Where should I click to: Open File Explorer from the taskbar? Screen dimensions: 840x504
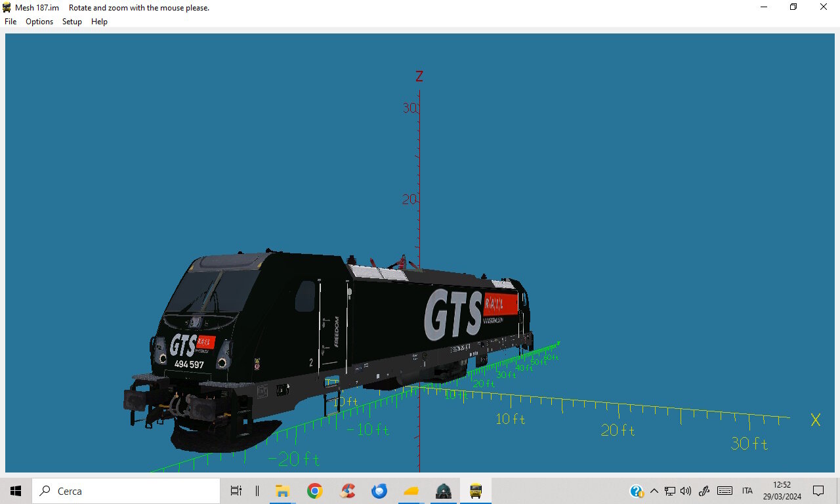(x=282, y=491)
